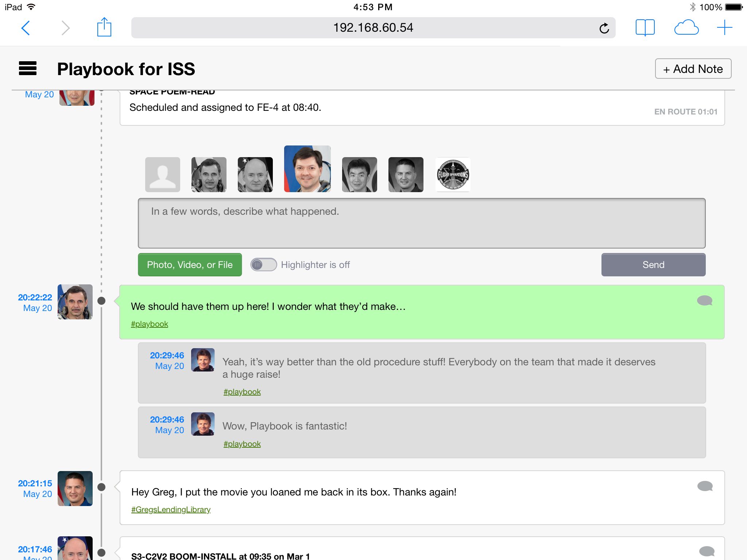Open comment bubble on 'Hey Greg' note
The width and height of the screenshot is (747, 560).
click(705, 486)
